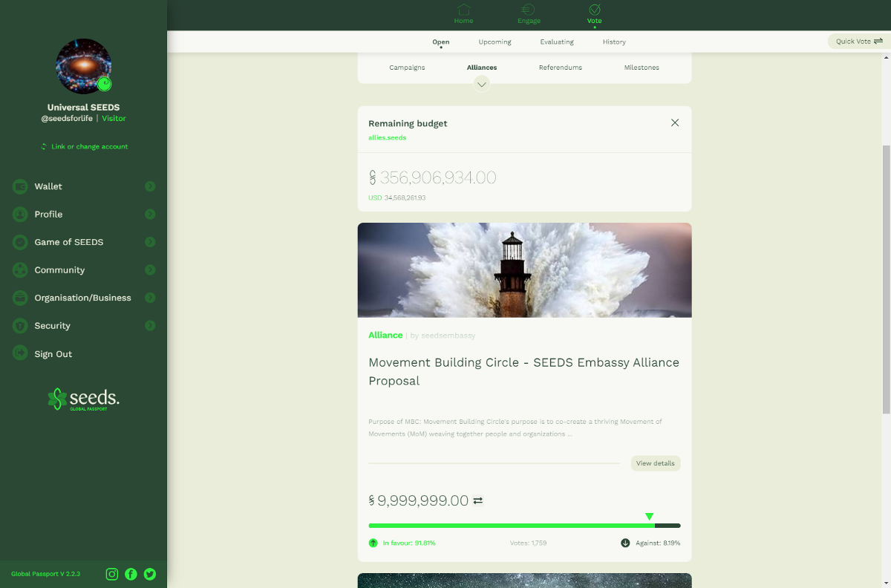Open the allies.seeds link
The image size is (891, 588).
(x=388, y=137)
